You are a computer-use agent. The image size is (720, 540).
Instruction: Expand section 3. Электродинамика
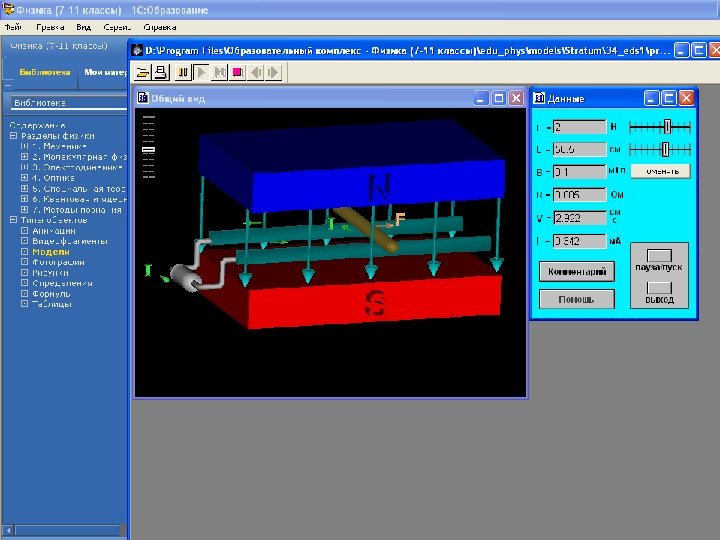25,167
